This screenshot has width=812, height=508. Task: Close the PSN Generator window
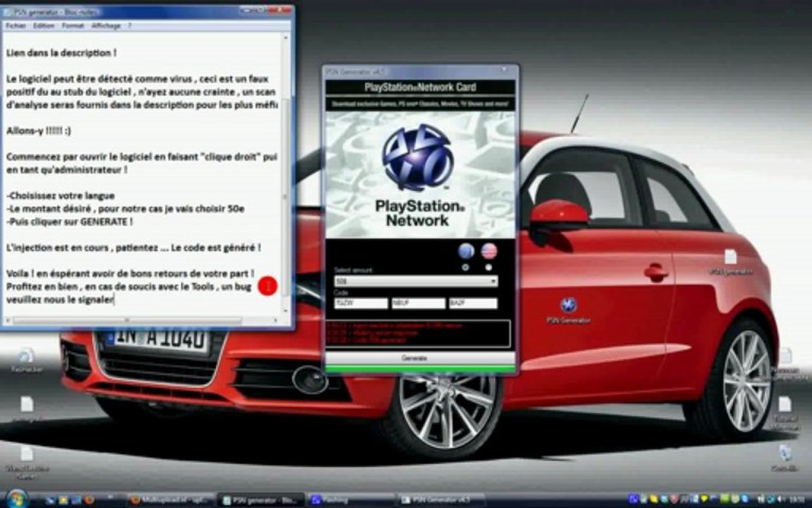504,69
